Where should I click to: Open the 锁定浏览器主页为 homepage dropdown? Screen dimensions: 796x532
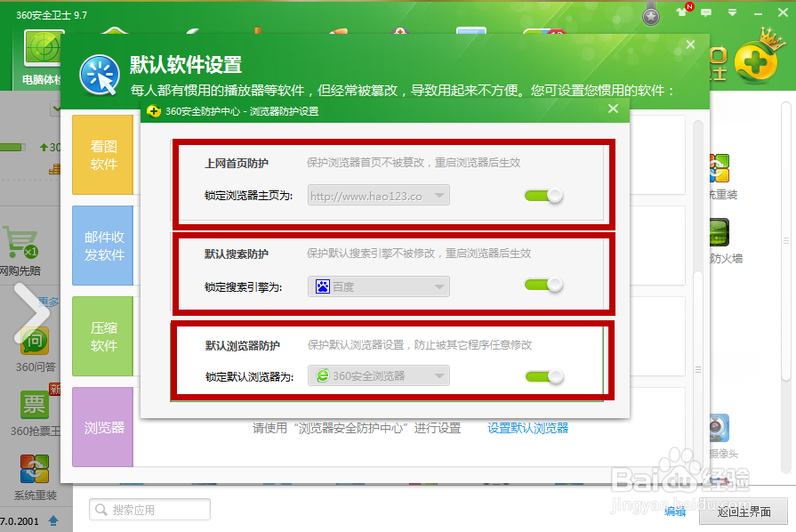click(x=378, y=196)
